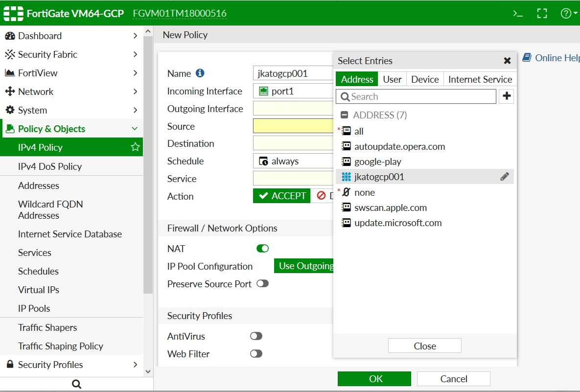The width and height of the screenshot is (580, 392).
Task: Click the Security Profiles lock icon
Action: (x=10, y=364)
